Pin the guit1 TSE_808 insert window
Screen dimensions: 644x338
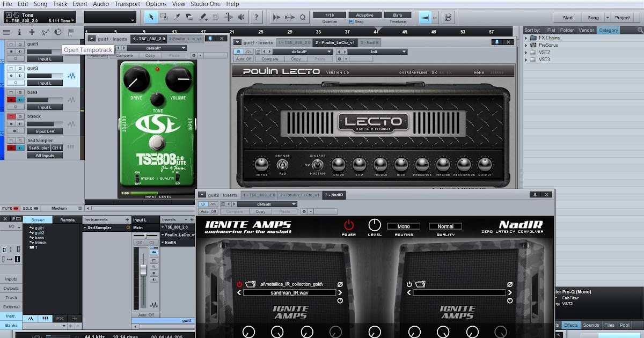tap(210, 39)
